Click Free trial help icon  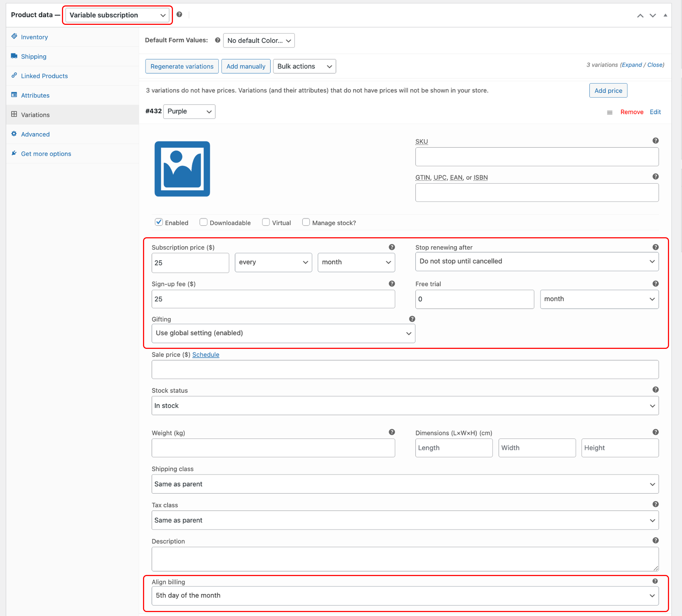[x=655, y=284]
